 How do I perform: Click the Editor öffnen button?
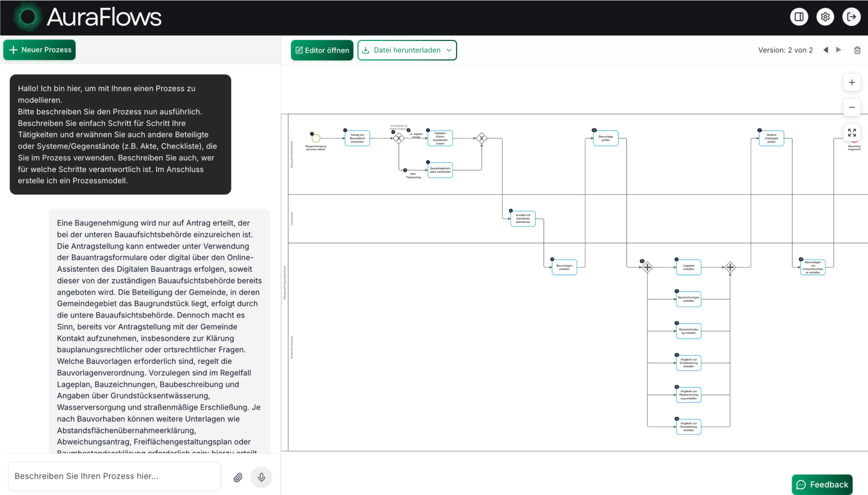(322, 50)
